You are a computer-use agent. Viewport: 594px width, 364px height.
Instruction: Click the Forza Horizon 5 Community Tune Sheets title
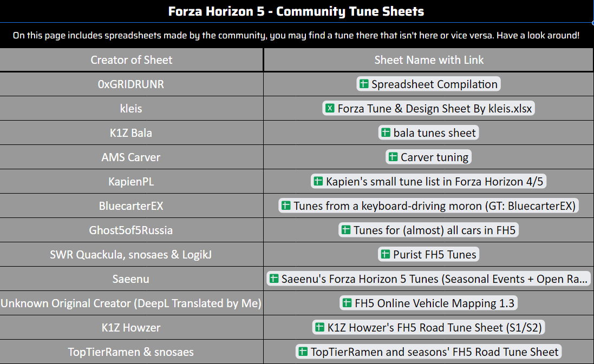point(296,11)
